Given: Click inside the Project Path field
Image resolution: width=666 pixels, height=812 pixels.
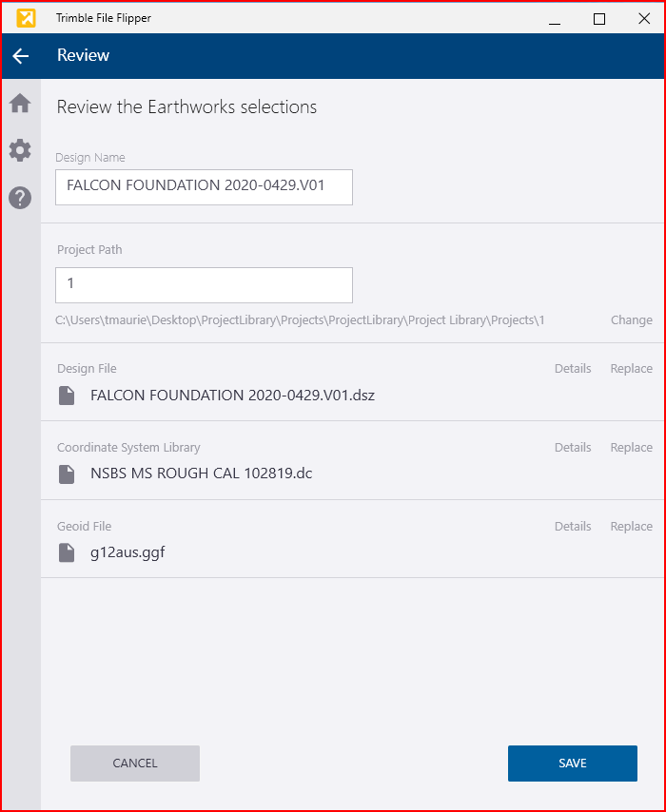Looking at the screenshot, I should (x=204, y=284).
